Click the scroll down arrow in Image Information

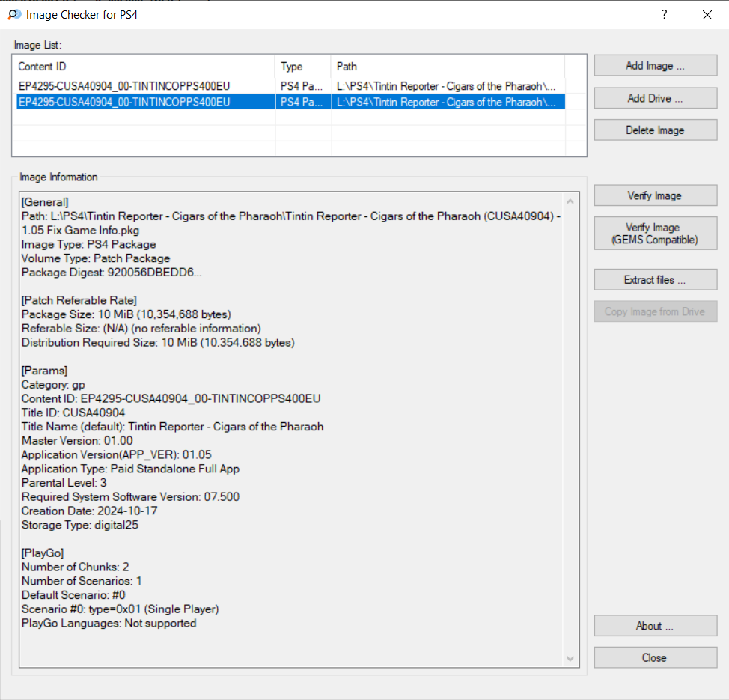tap(570, 659)
